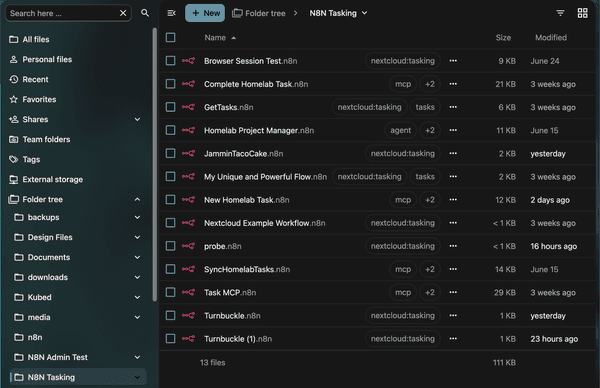Open actions menu for Complete Homelab Task.n8n

453,84
